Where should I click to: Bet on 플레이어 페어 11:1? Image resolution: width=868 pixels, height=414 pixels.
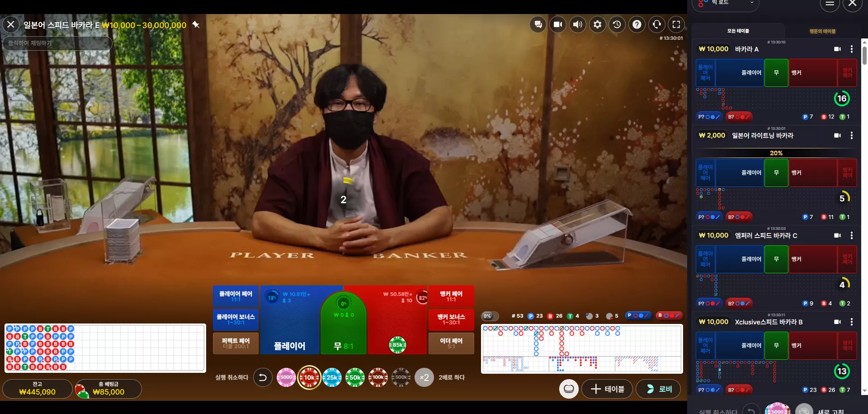tap(236, 296)
